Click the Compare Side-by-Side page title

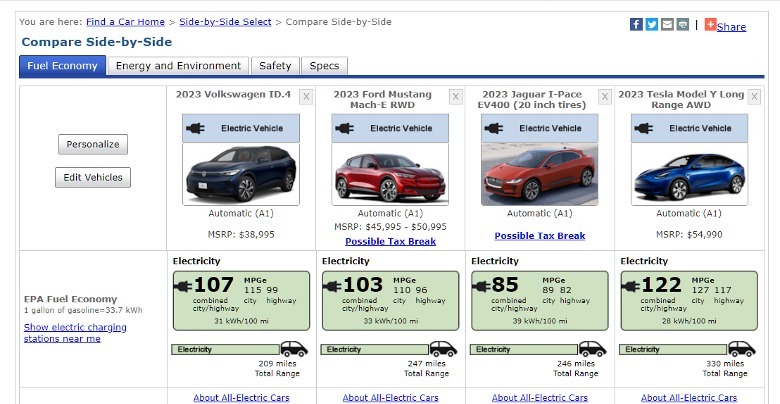pos(97,42)
